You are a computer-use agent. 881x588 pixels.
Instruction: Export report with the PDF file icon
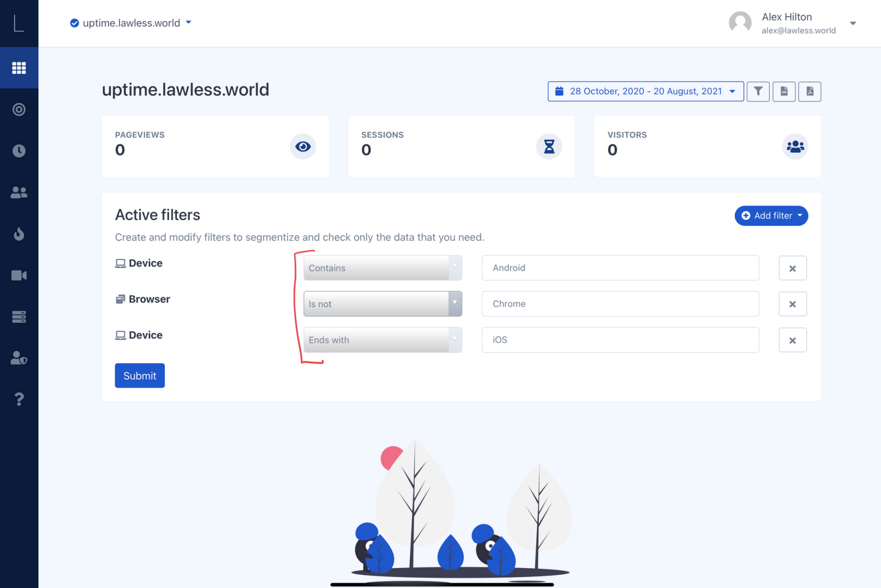point(810,91)
